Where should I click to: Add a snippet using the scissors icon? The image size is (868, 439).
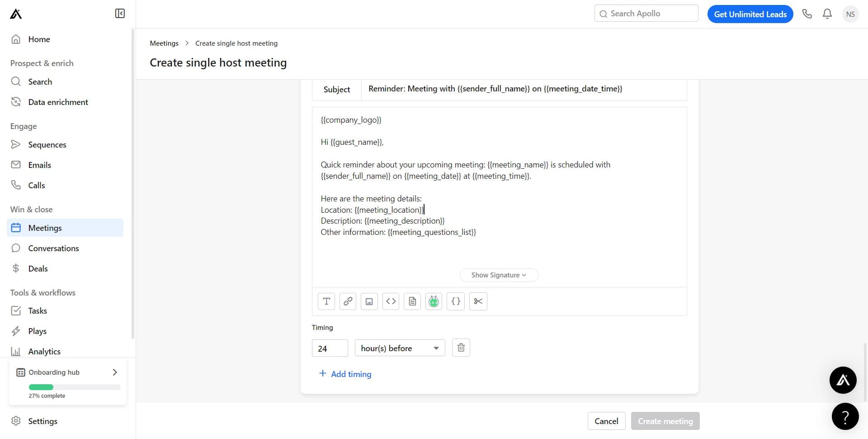click(x=478, y=301)
